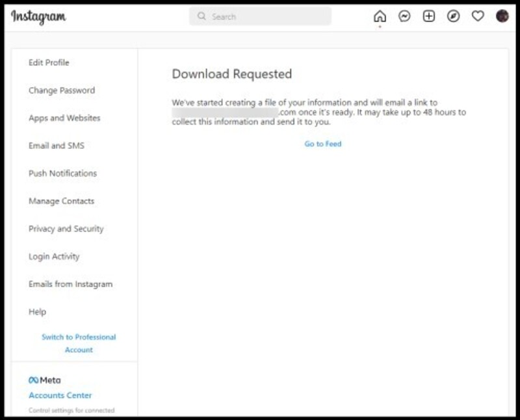Click the Instagram logo
Viewport: 520px width, 420px height.
pos(38,17)
